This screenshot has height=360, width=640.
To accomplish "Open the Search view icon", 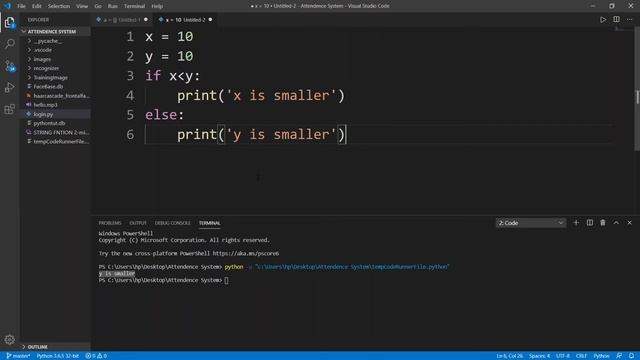I will [9, 44].
